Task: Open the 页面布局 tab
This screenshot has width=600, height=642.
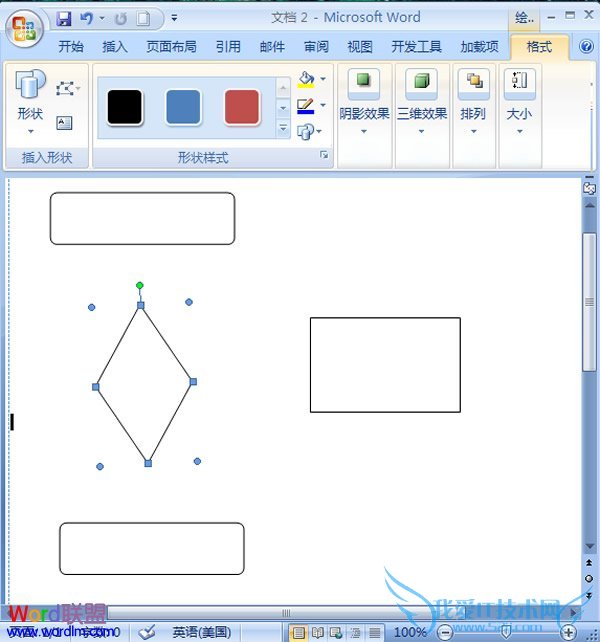Action: point(171,47)
